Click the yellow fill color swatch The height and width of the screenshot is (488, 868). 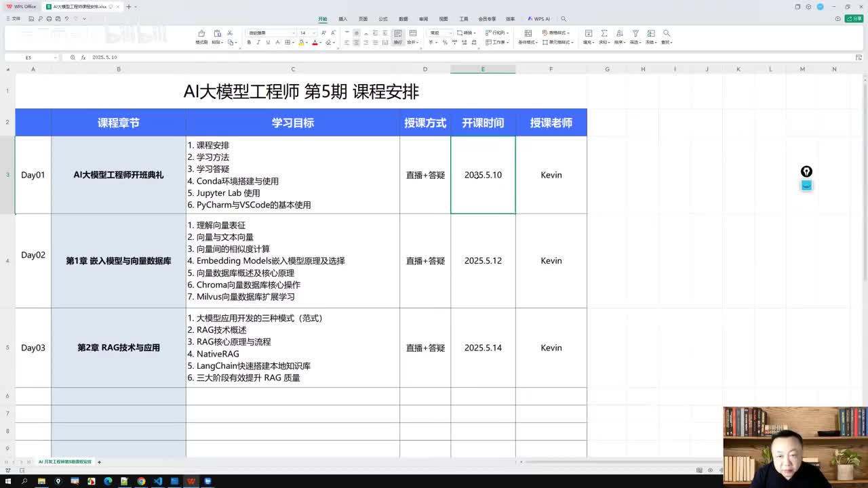[x=301, y=42]
